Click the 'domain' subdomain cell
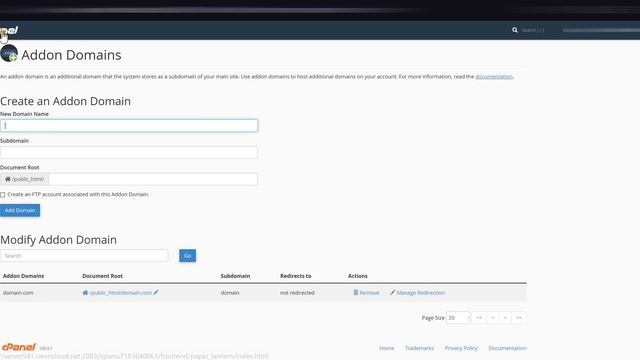Screen dimensions: 640x360 pyautogui.click(x=230, y=293)
